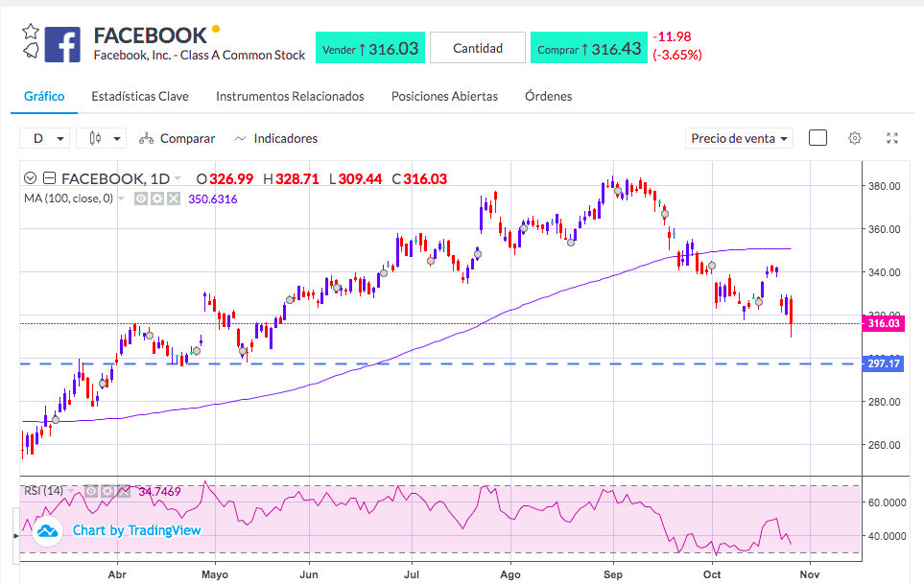
Task: Switch to the Gráfico tab
Action: (44, 96)
